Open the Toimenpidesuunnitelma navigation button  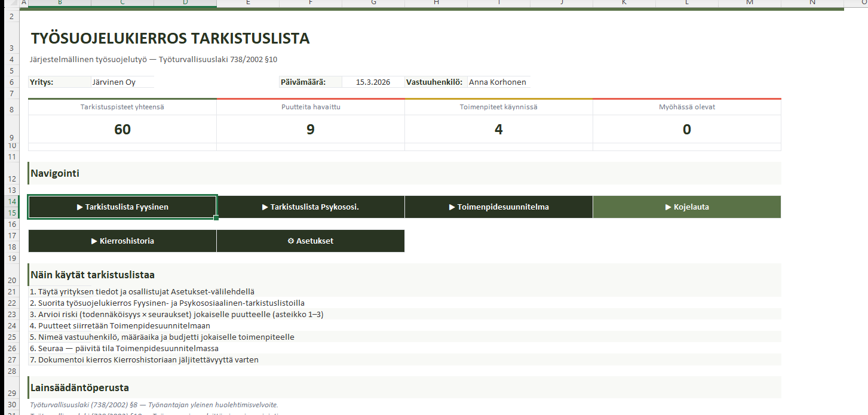click(x=499, y=207)
